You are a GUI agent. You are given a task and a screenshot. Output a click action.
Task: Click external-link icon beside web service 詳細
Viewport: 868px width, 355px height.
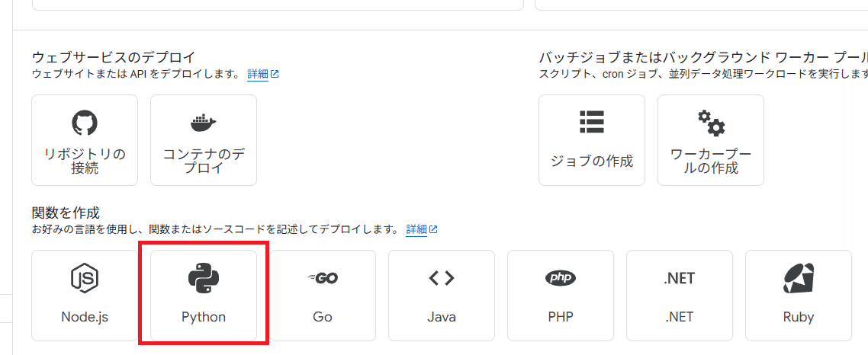coord(275,74)
